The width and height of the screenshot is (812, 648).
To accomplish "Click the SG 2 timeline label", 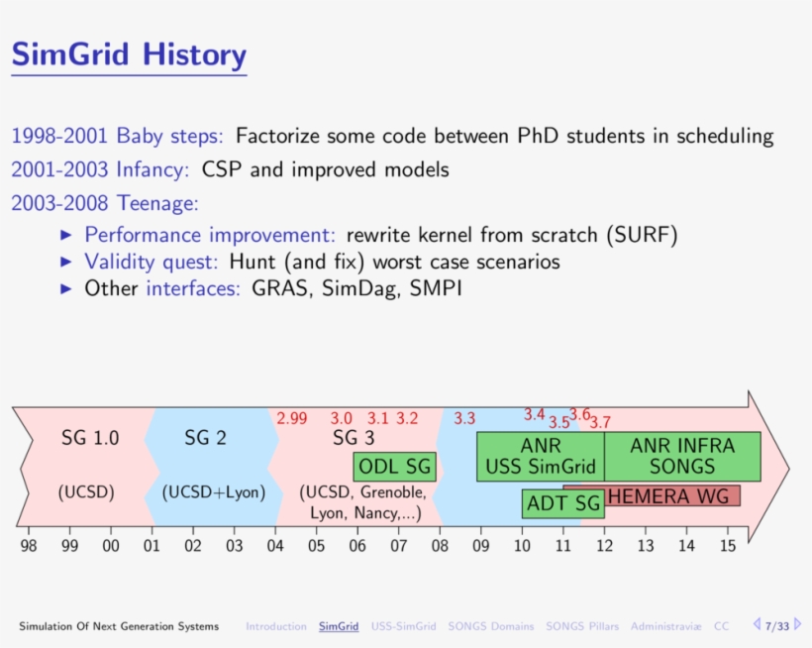I will tap(206, 438).
